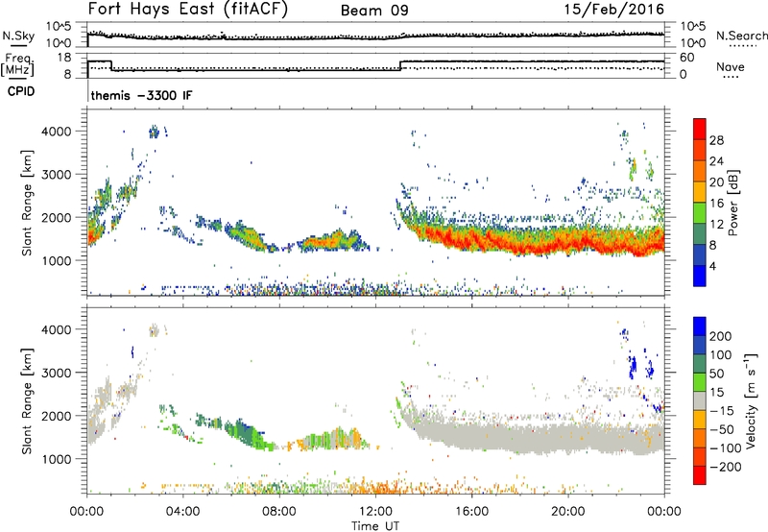Viewport: 768px width, 532px height.
Task: Click the "CPID" label
Action: 21,91
